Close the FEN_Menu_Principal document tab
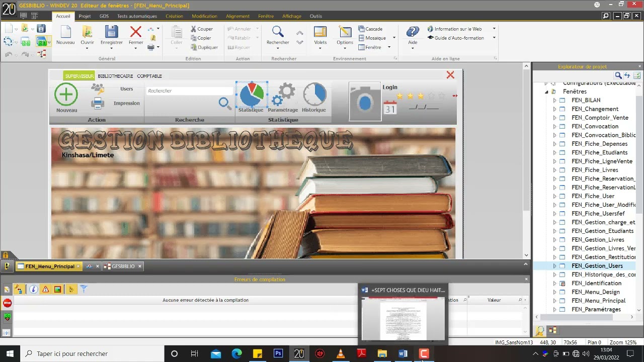The image size is (644, 362). coord(78,266)
